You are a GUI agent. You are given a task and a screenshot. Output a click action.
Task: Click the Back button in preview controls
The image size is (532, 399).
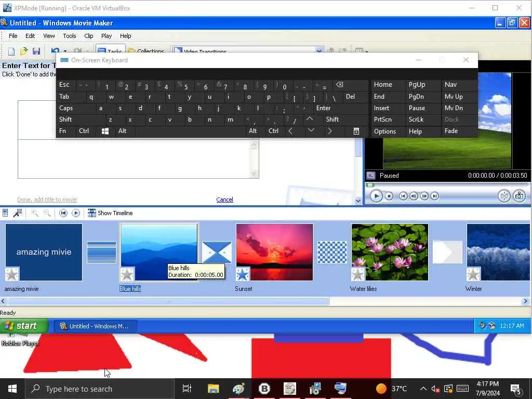403,196
